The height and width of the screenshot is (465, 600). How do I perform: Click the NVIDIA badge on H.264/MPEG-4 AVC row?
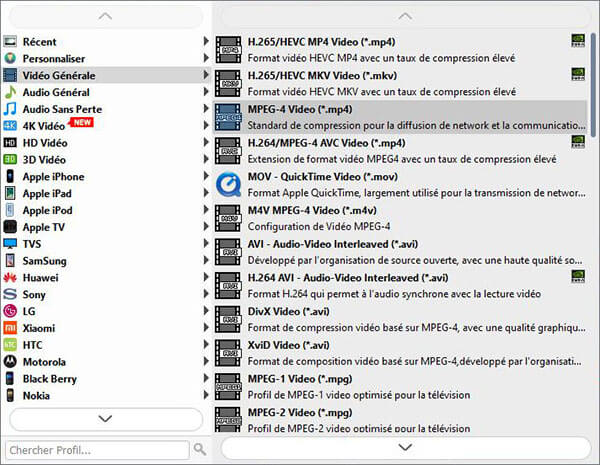[578, 142]
